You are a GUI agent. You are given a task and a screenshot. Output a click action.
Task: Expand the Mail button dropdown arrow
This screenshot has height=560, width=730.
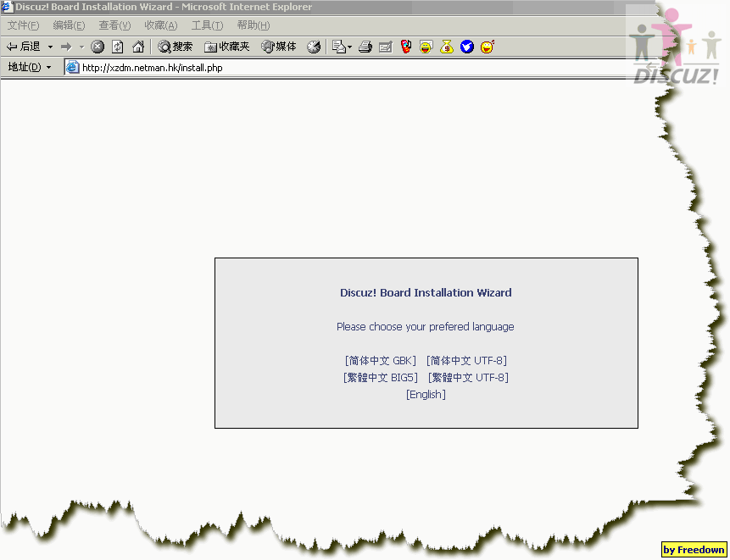tap(349, 47)
